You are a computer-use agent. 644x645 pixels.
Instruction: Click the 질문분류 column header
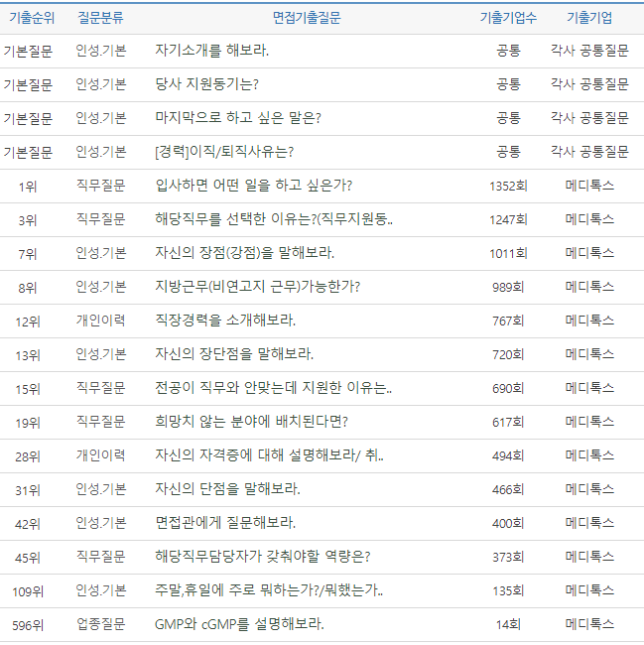point(100,18)
